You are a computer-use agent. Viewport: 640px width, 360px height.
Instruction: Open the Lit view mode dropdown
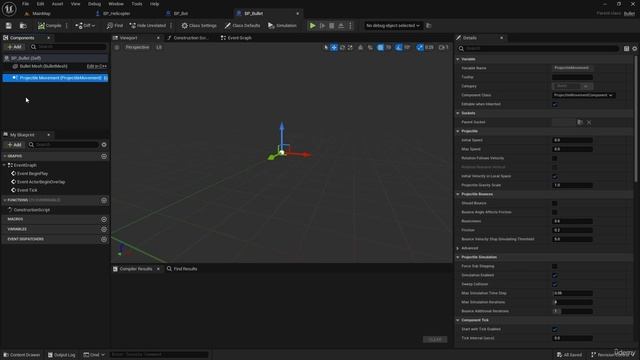(159, 47)
